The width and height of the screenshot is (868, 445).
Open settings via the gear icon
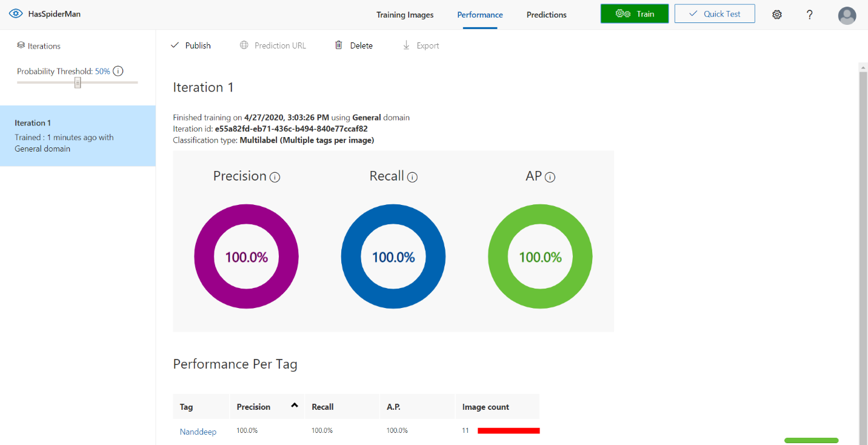point(777,15)
